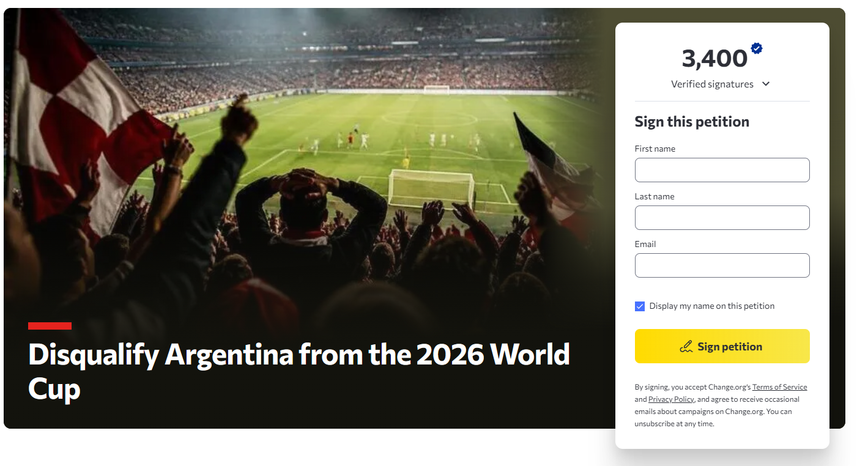Open the Privacy Policy link
Viewport: 868px width, 466px height.
point(671,399)
